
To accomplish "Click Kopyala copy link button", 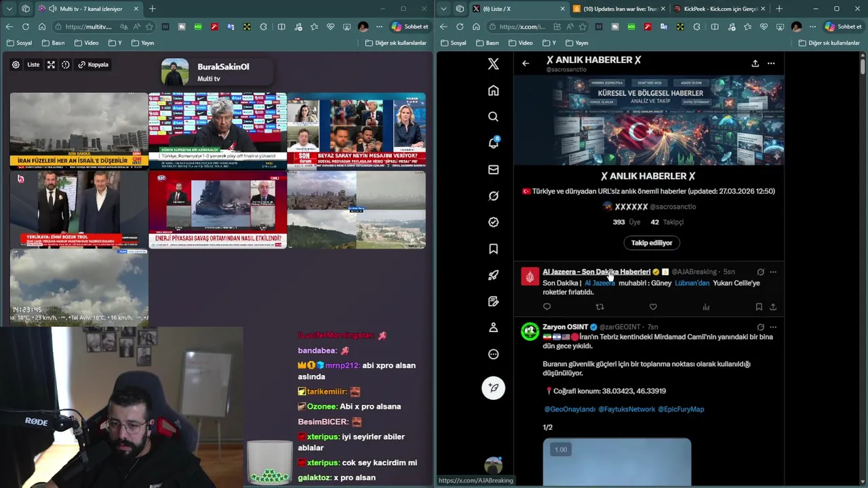I will [94, 64].
